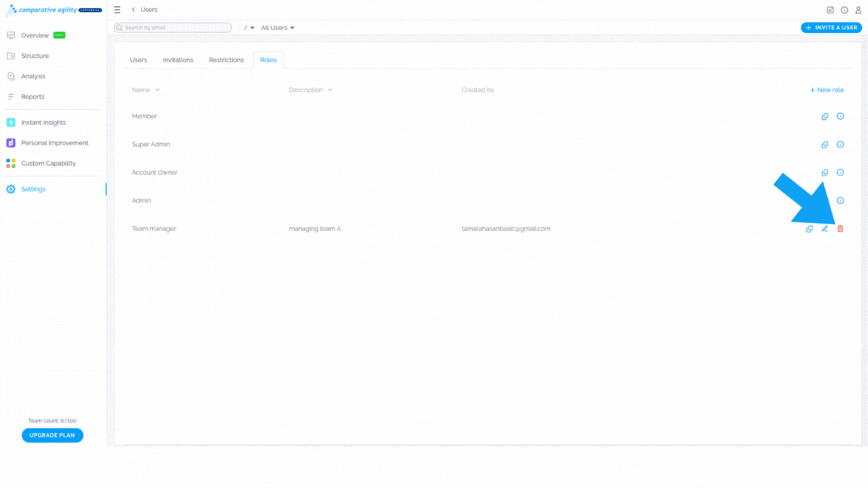The height and width of the screenshot is (488, 868).
Task: Delete the Team manager role
Action: (x=840, y=228)
